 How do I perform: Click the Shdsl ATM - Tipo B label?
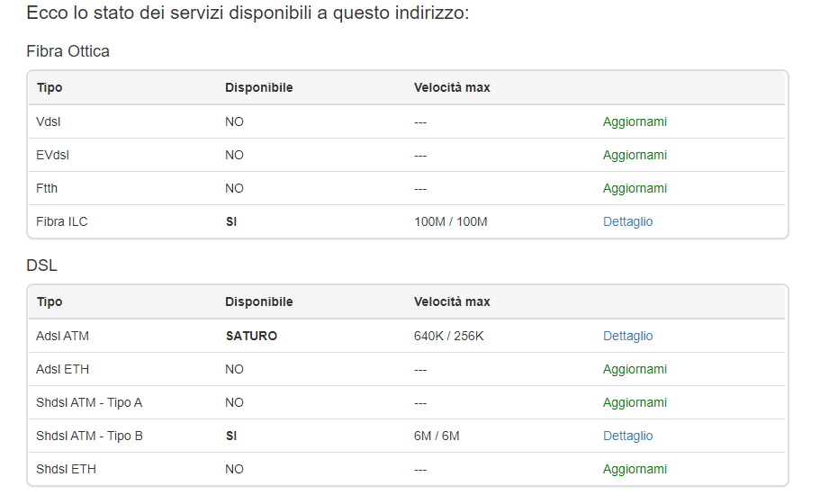(x=89, y=436)
